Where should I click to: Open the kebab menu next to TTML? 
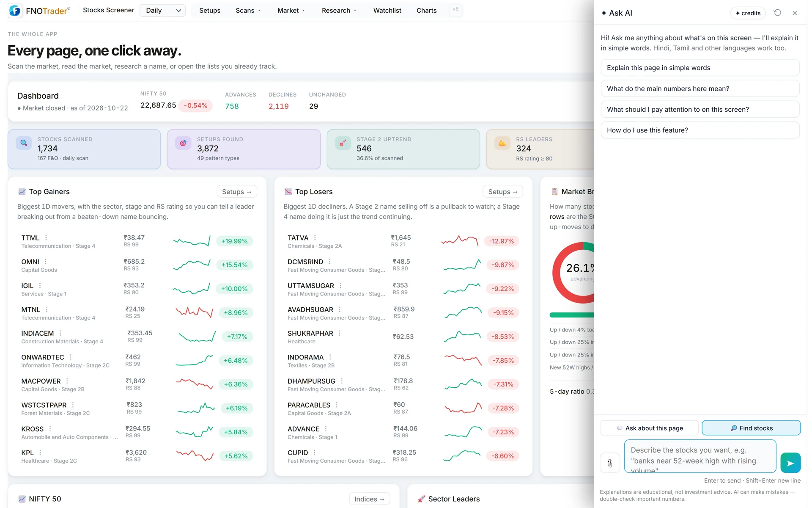[46, 238]
